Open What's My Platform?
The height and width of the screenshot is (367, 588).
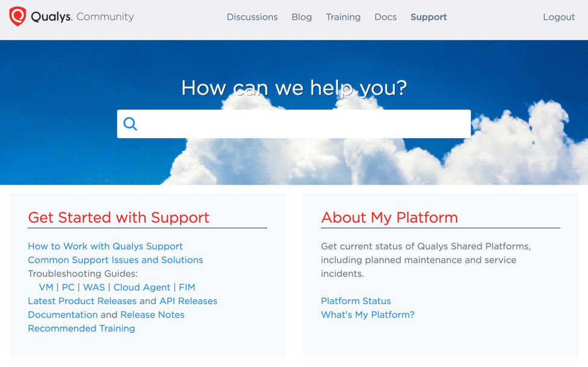(x=367, y=314)
